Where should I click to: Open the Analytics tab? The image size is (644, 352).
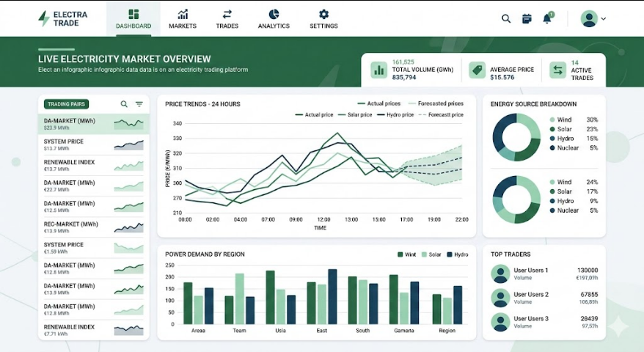coord(274,19)
